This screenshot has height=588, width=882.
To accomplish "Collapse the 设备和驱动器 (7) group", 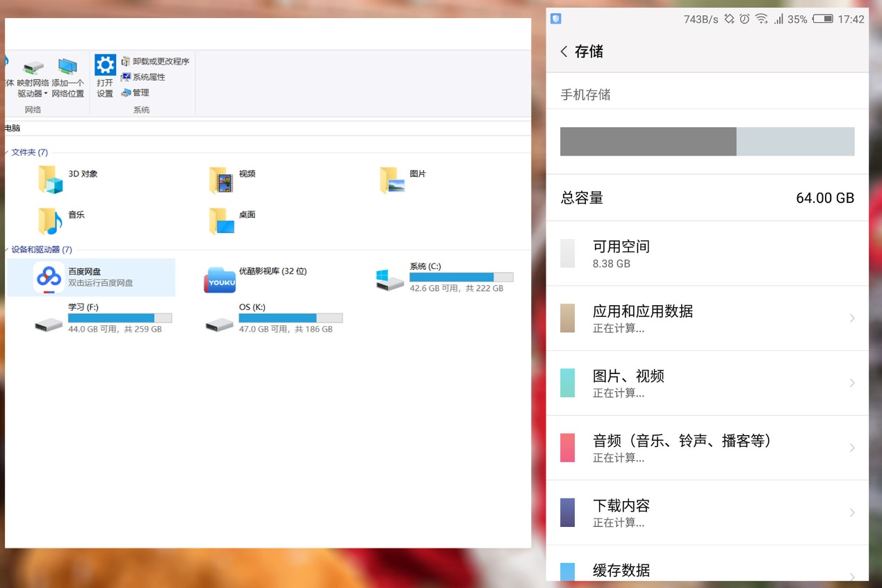I will click(x=8, y=250).
